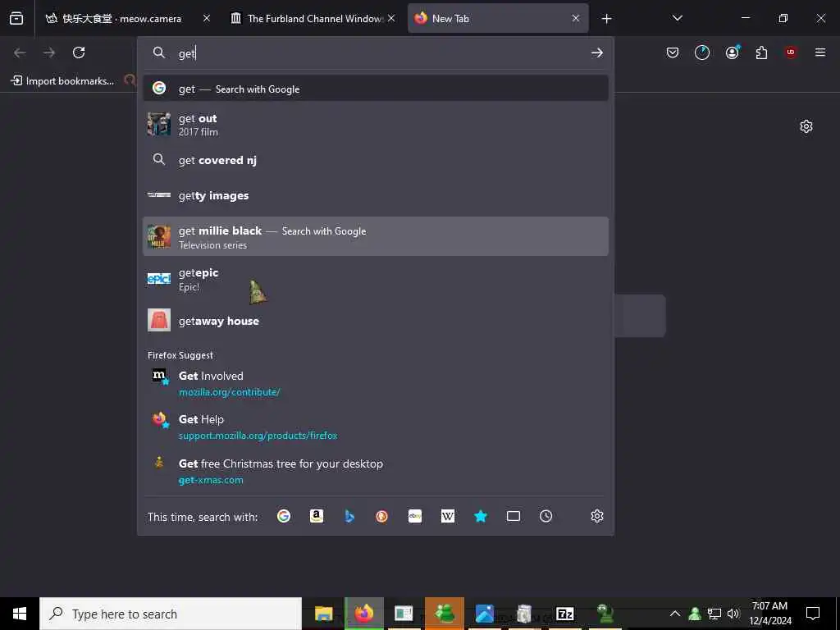Open search settings gear in dropdown
Screen dimensions: 840x630
tap(597, 516)
